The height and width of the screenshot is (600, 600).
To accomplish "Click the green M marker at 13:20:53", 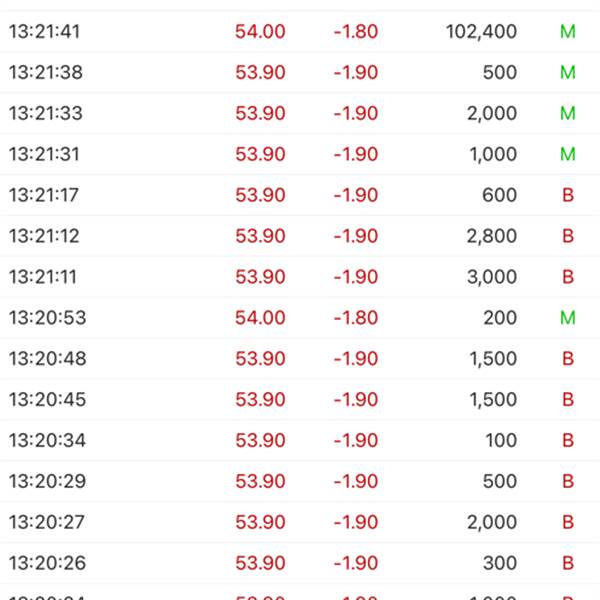I will pos(568,319).
